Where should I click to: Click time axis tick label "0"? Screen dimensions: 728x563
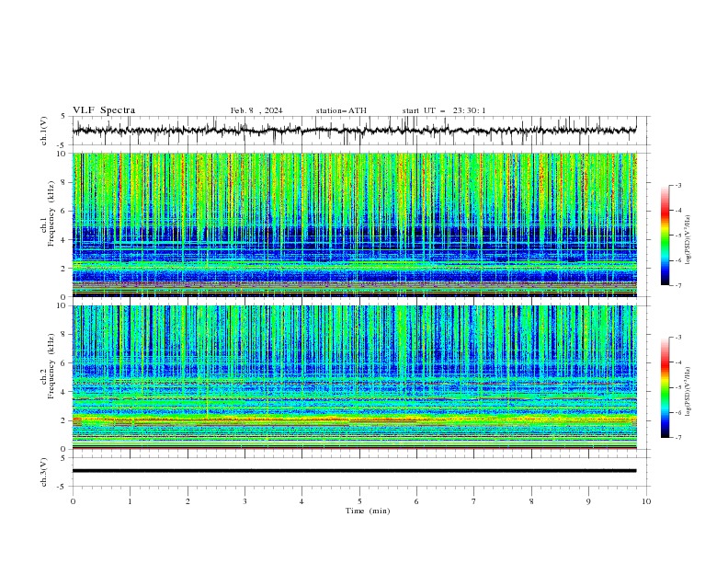click(x=73, y=501)
